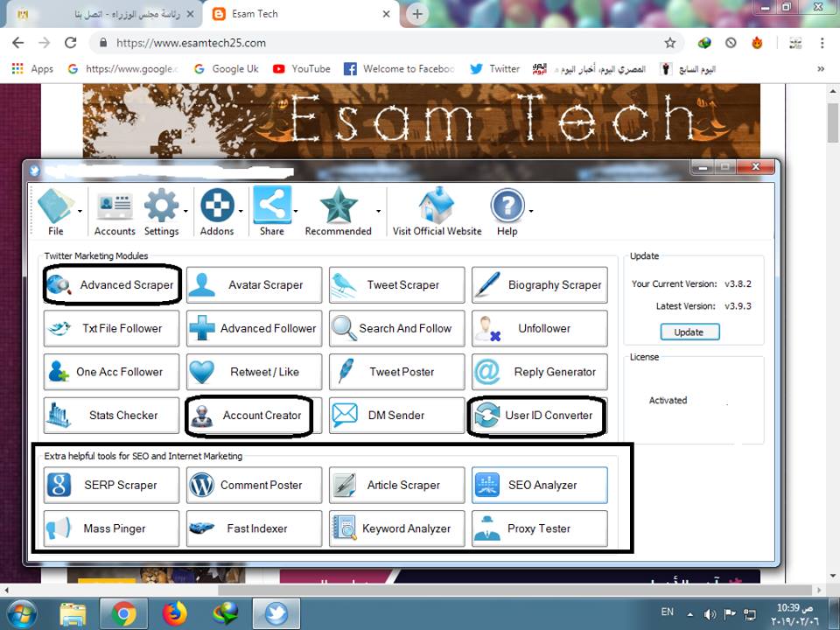
Task: Bookmark this page with star icon
Action: (x=670, y=43)
